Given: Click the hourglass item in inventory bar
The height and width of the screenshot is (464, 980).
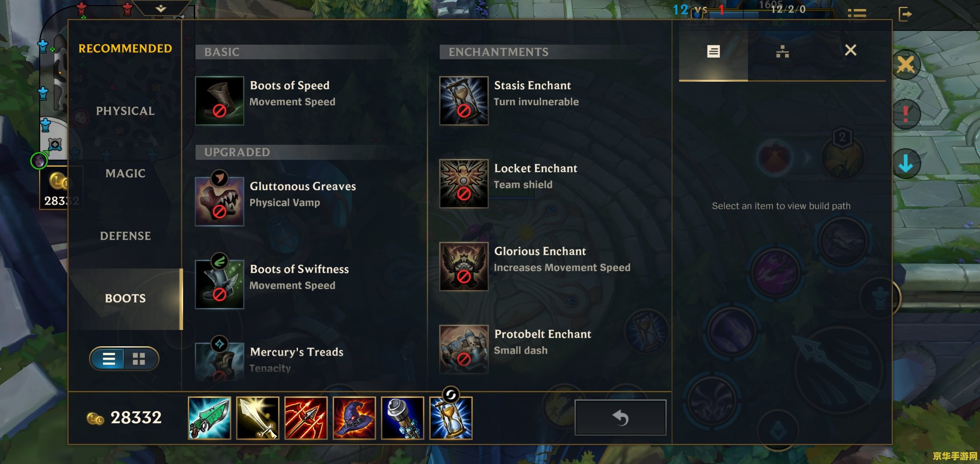Looking at the screenshot, I should (x=451, y=418).
